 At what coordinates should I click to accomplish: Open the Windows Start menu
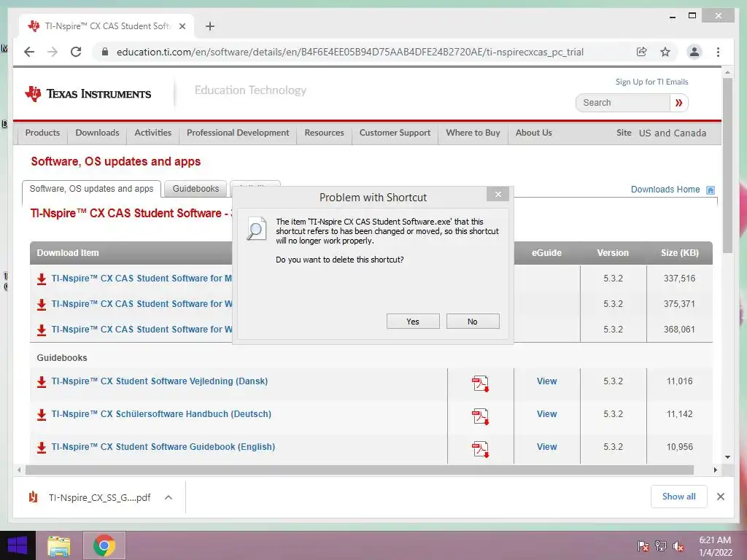coord(18,545)
